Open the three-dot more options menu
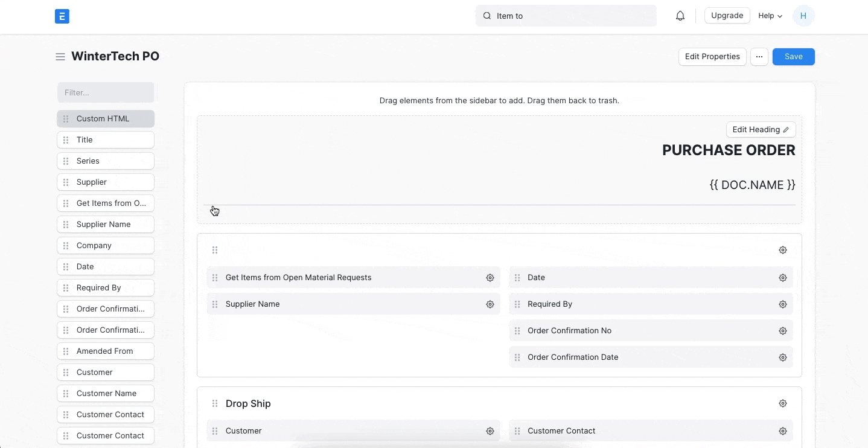 coord(759,57)
